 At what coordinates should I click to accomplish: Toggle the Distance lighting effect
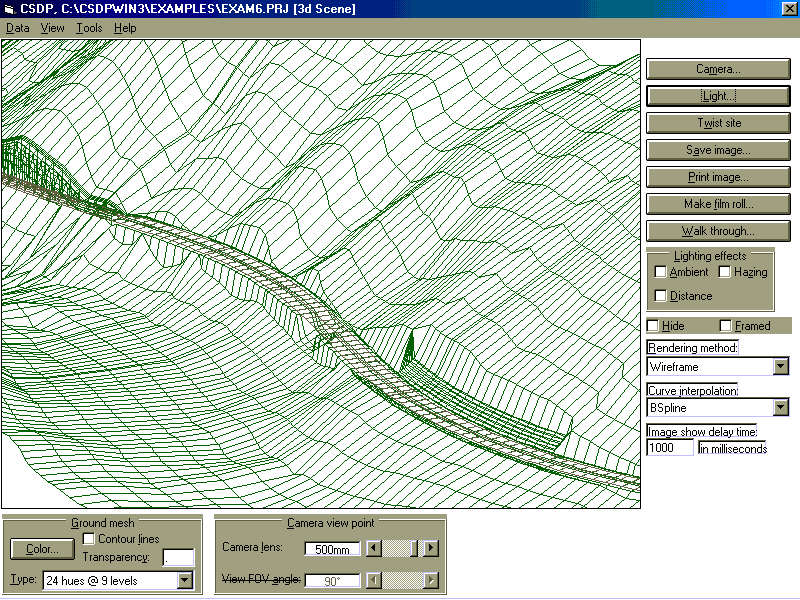pyautogui.click(x=660, y=296)
